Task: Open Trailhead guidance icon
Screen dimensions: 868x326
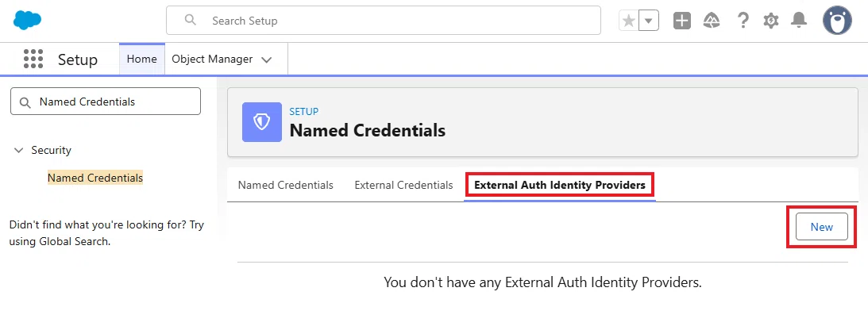Action: coord(712,21)
